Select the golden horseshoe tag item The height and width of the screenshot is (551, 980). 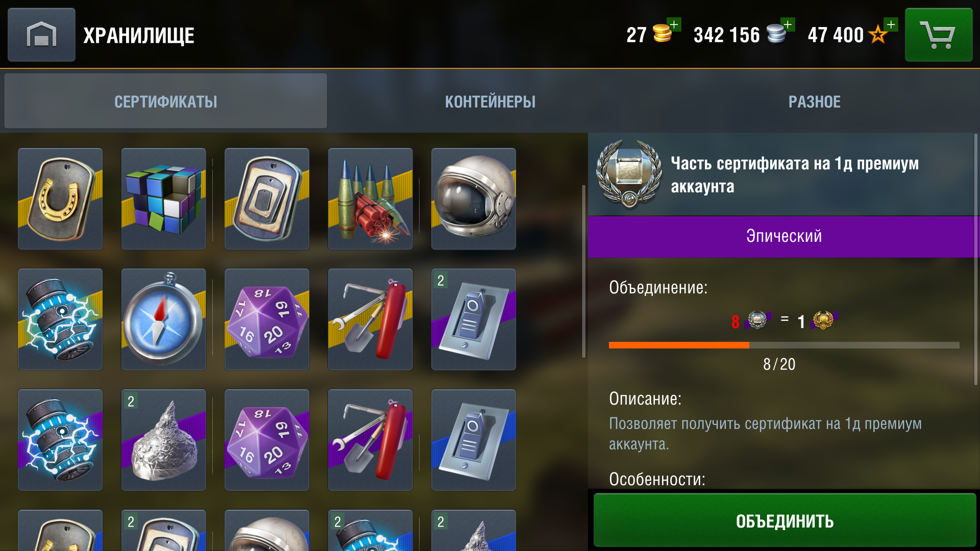[60, 199]
